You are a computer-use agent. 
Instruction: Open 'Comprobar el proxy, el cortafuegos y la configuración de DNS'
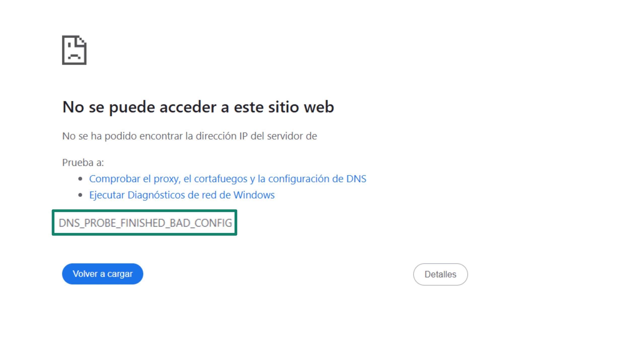[228, 179]
